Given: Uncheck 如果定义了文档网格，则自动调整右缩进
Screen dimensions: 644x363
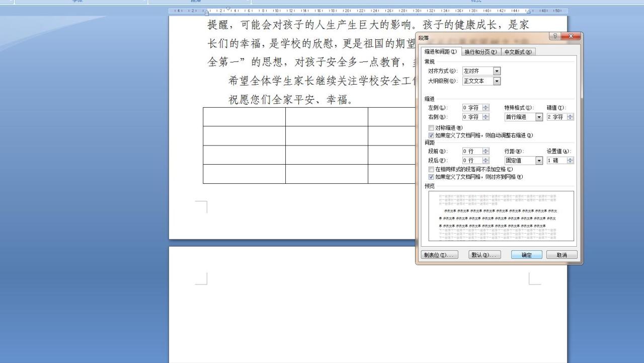Looking at the screenshot, I should pos(431,135).
